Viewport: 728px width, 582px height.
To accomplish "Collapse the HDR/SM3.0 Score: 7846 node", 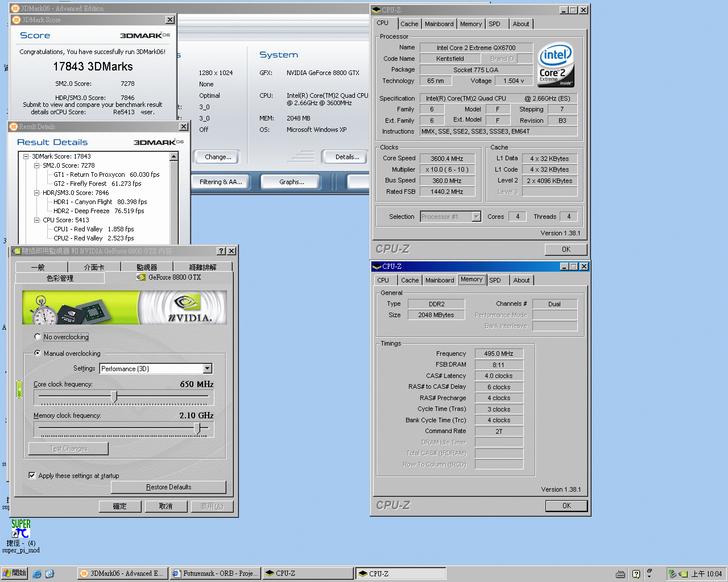I will tap(37, 193).
